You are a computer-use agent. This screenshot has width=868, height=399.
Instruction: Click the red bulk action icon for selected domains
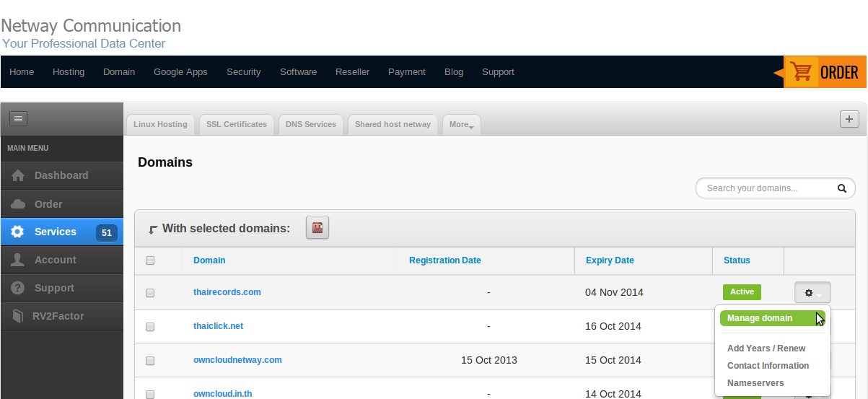pyautogui.click(x=317, y=228)
